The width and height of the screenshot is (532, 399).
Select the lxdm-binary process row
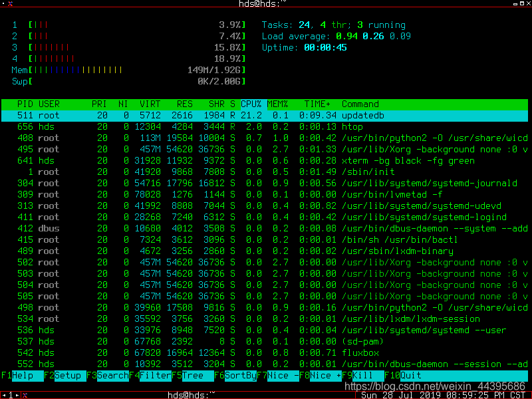click(x=265, y=251)
